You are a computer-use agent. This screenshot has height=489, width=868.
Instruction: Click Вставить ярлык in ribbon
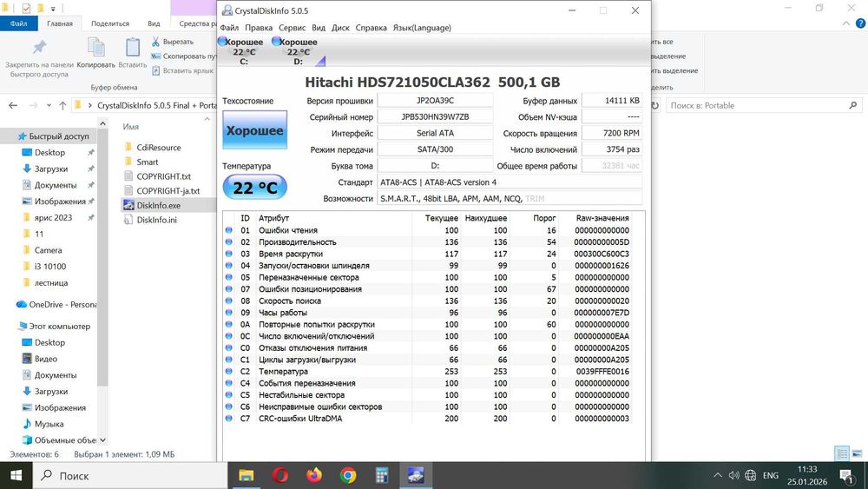click(182, 70)
